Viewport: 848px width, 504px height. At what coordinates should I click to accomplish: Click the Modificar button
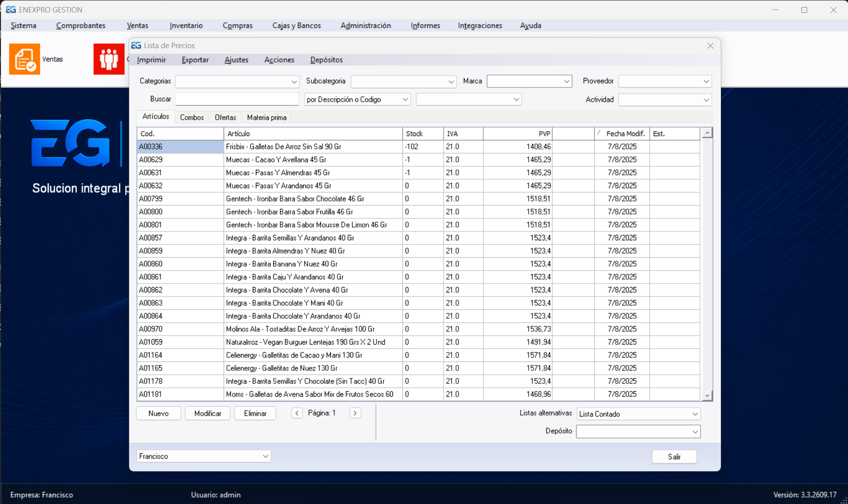click(208, 414)
